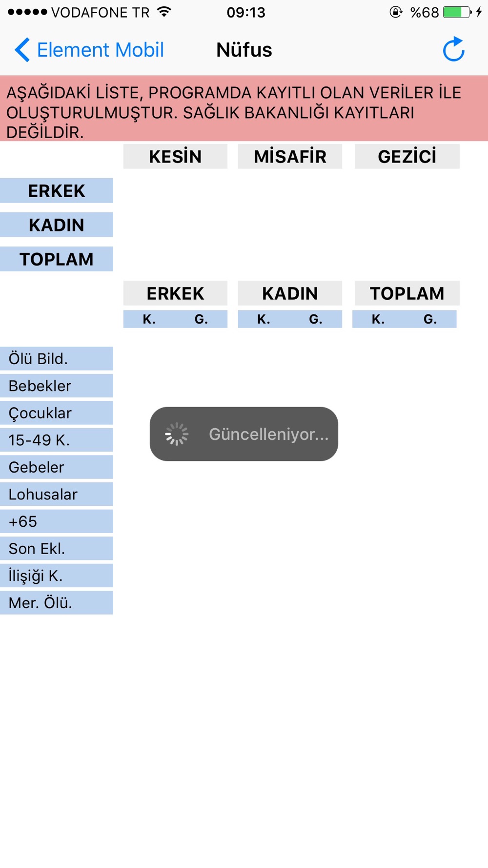Tap the back chevron arrow
The width and height of the screenshot is (488, 868).
(x=22, y=50)
